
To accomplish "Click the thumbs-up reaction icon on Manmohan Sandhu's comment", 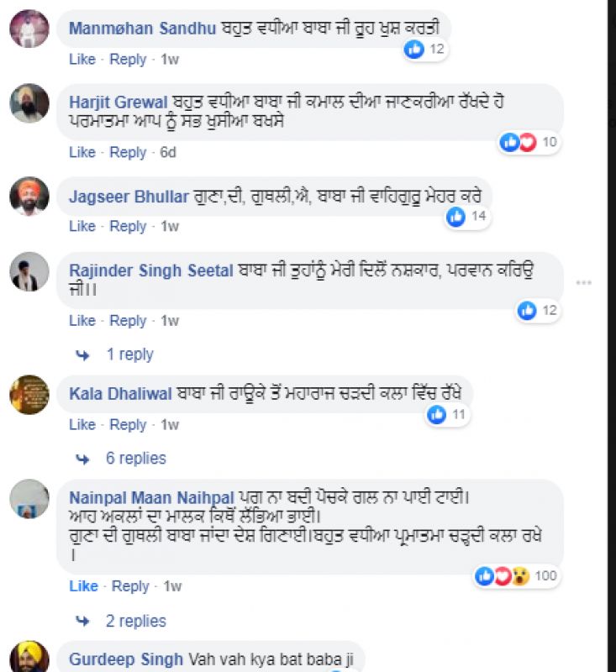I will [413, 50].
